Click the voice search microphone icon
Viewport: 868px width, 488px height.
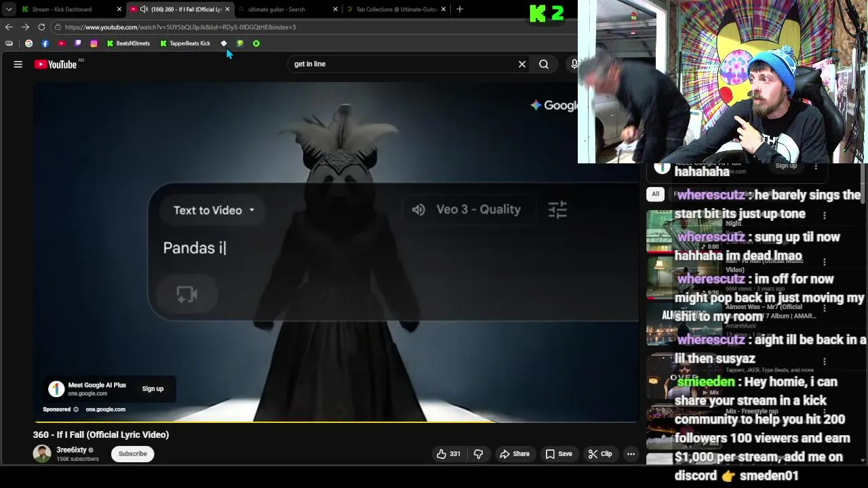point(574,64)
